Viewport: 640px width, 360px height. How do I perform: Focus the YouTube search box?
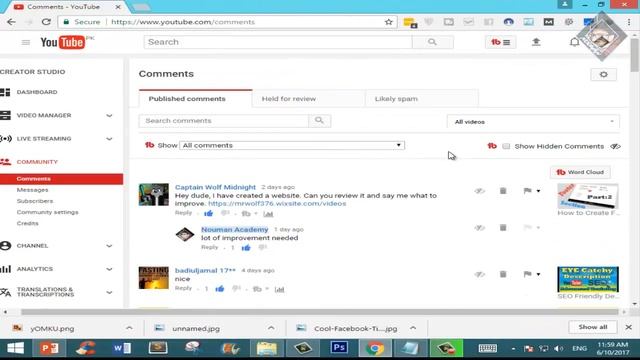click(278, 42)
